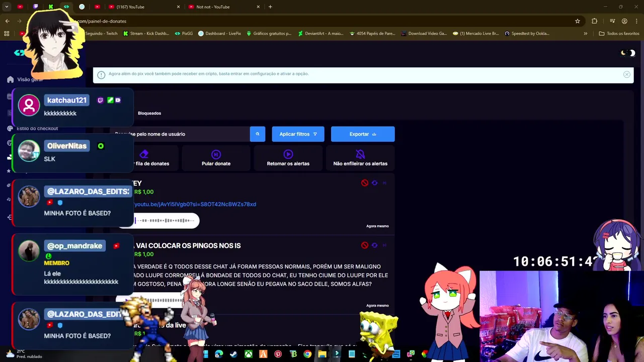Bookmark this page with the star
Image resolution: width=644 pixels, height=362 pixels.
click(578, 21)
